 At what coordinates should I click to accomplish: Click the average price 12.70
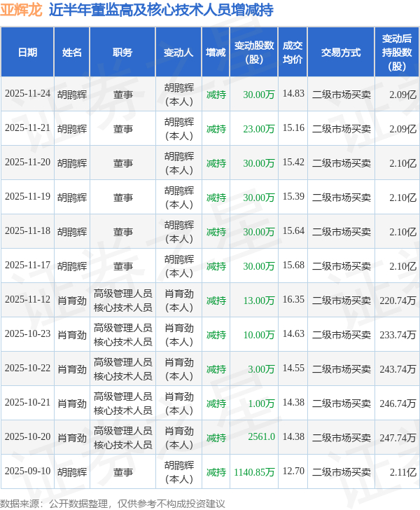coord(293,471)
